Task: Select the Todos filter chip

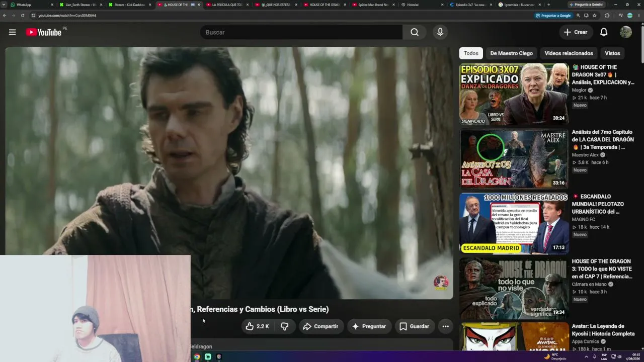Action: [471, 53]
